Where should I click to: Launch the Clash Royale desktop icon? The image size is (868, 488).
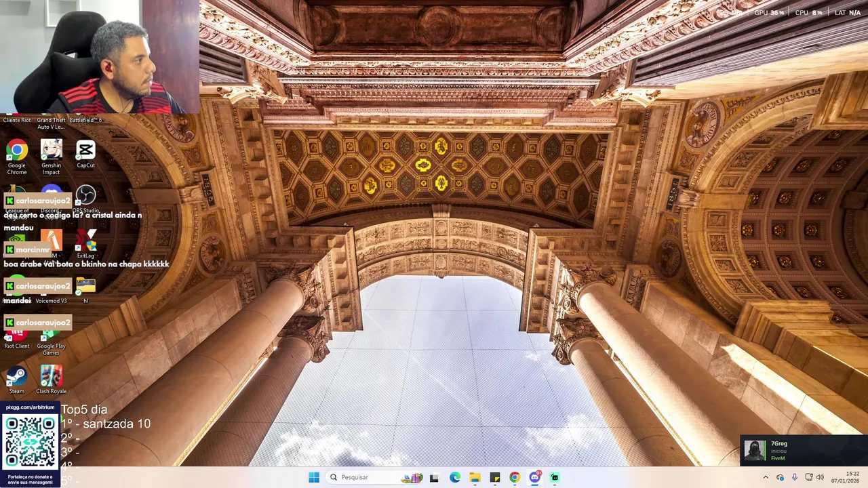pos(52,380)
